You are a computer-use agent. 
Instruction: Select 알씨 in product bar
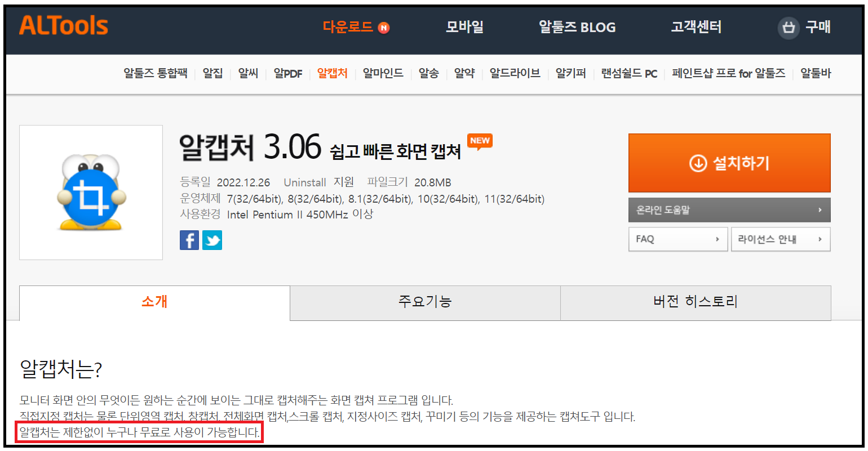pyautogui.click(x=248, y=73)
